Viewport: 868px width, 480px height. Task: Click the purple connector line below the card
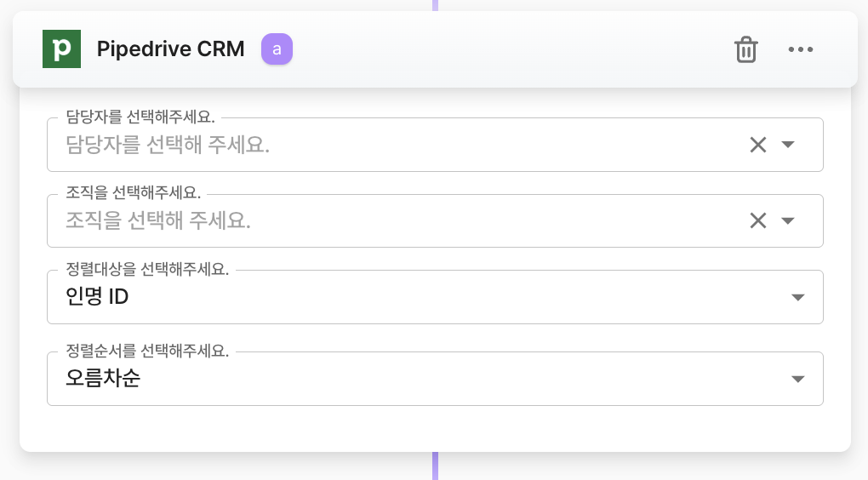click(436, 466)
